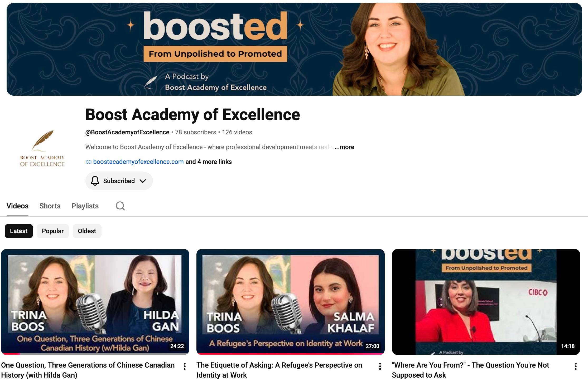588x381 pixels.
Task: Expand the Subscribed dropdown chevron
Action: (143, 181)
